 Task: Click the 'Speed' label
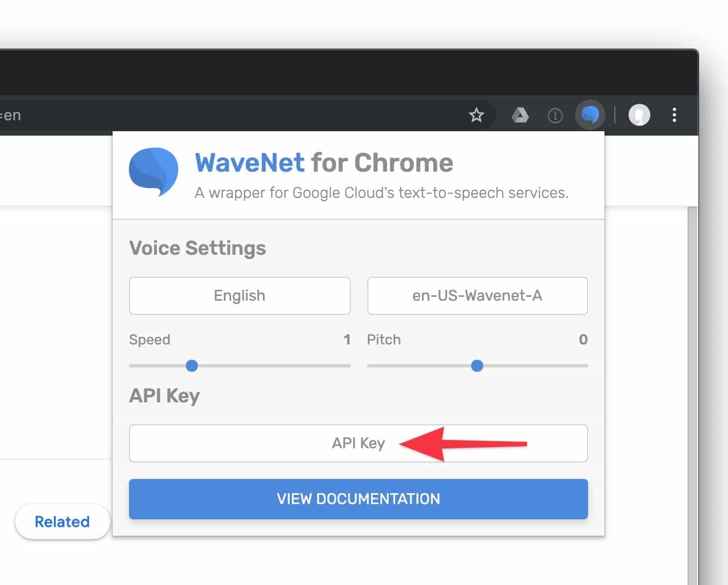[x=150, y=340]
